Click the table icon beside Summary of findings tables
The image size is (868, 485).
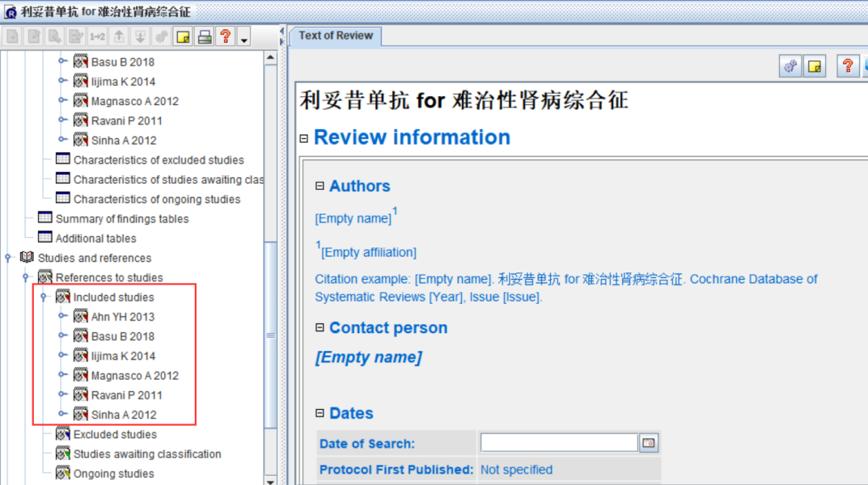44,218
